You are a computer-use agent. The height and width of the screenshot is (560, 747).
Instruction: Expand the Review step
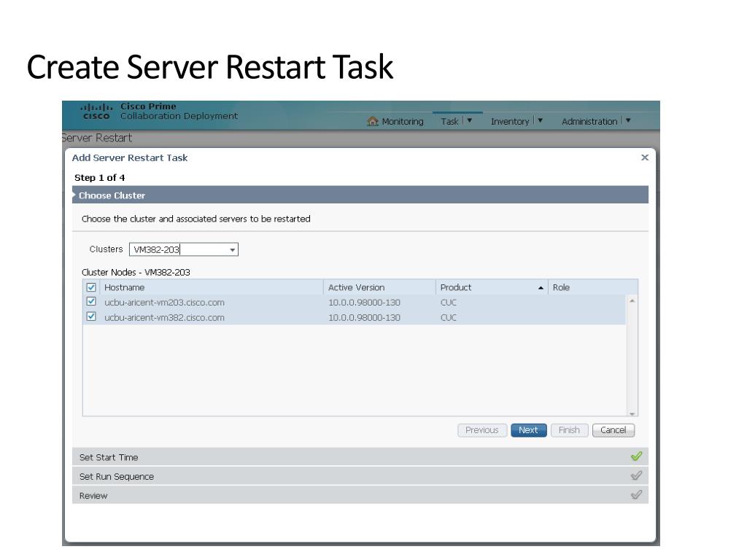point(360,495)
